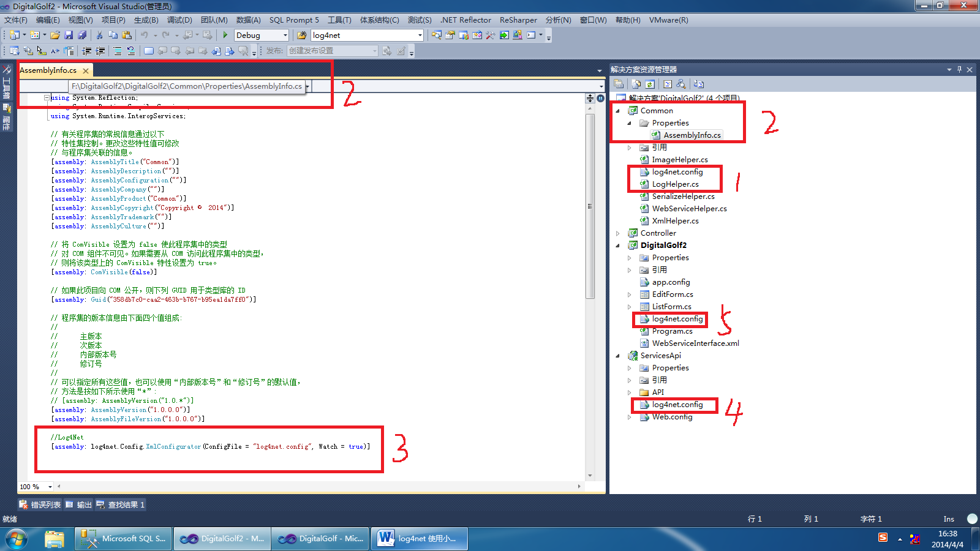Expand the API folder under ServicesApi
980x551 pixels.
click(629, 392)
